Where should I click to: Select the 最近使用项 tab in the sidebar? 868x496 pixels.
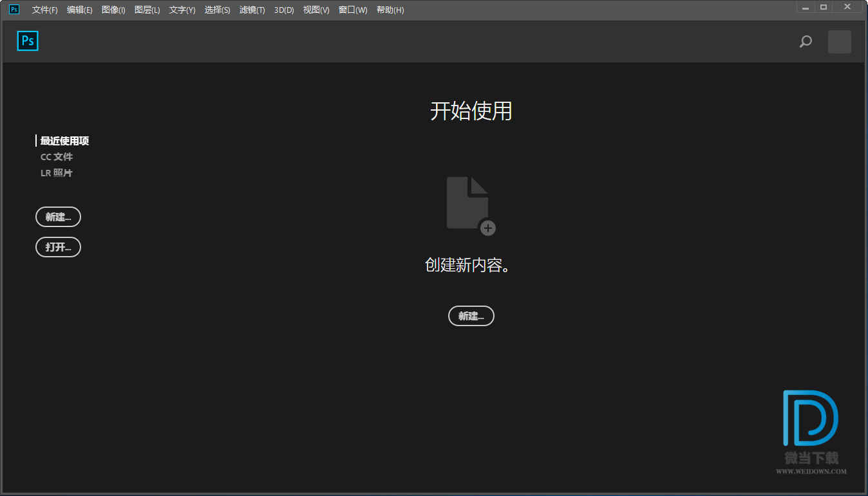(64, 141)
